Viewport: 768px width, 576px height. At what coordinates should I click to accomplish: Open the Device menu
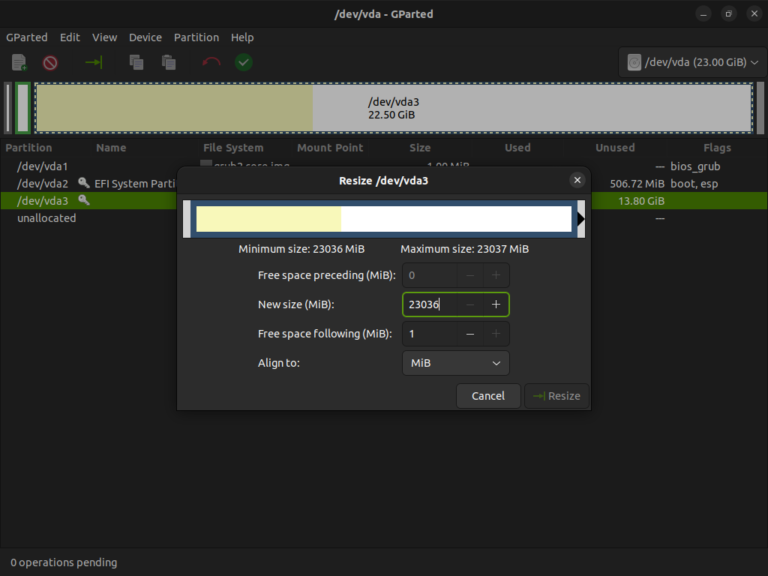coord(145,37)
